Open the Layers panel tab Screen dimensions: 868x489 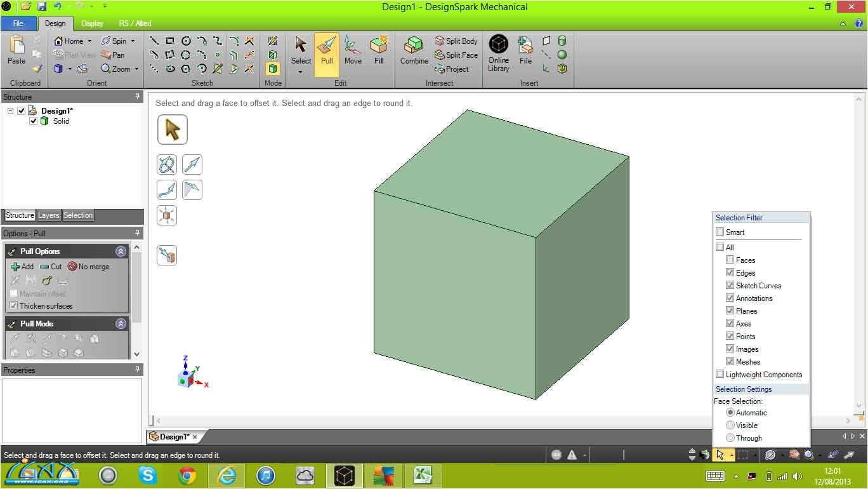click(48, 215)
